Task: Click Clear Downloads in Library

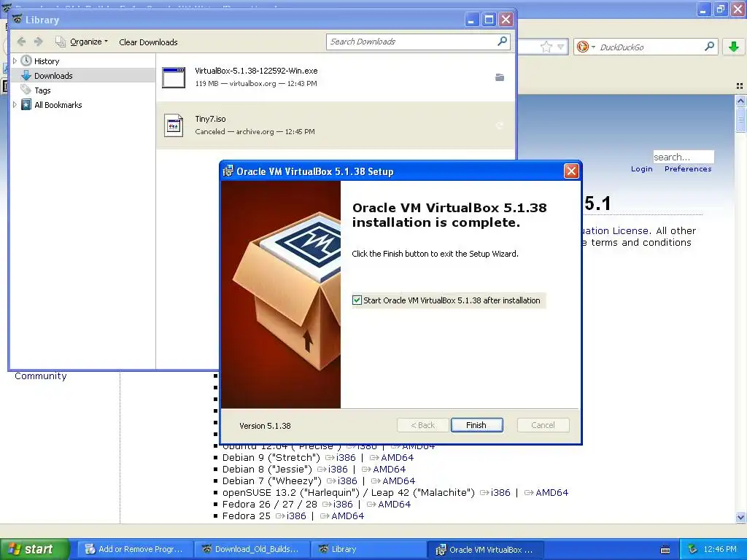Action: [x=148, y=42]
